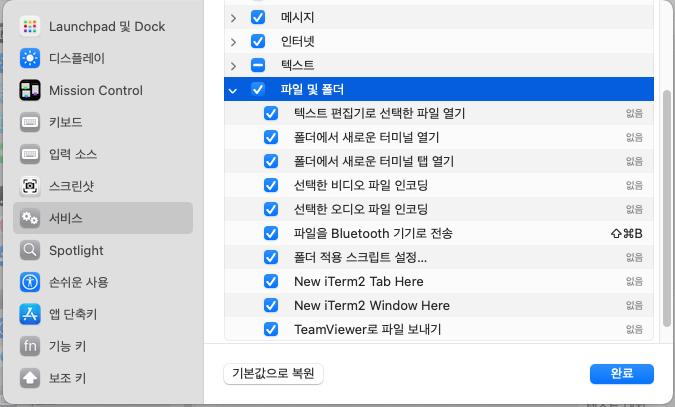Screen dimensions: 675x407
Task: Click the 키보드 keyboard icon
Action: coord(30,122)
